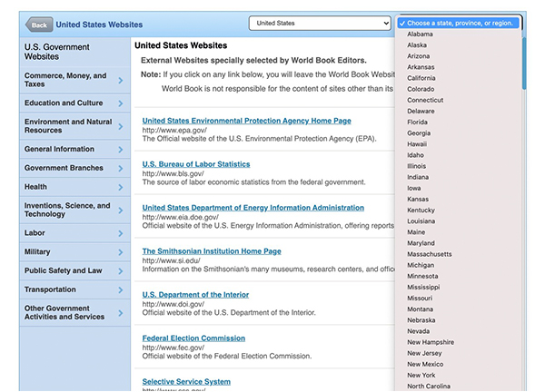Viewport: 545px width, 392px height.
Task: Open United States Environmental Protection Agency link
Action: pyautogui.click(x=246, y=121)
